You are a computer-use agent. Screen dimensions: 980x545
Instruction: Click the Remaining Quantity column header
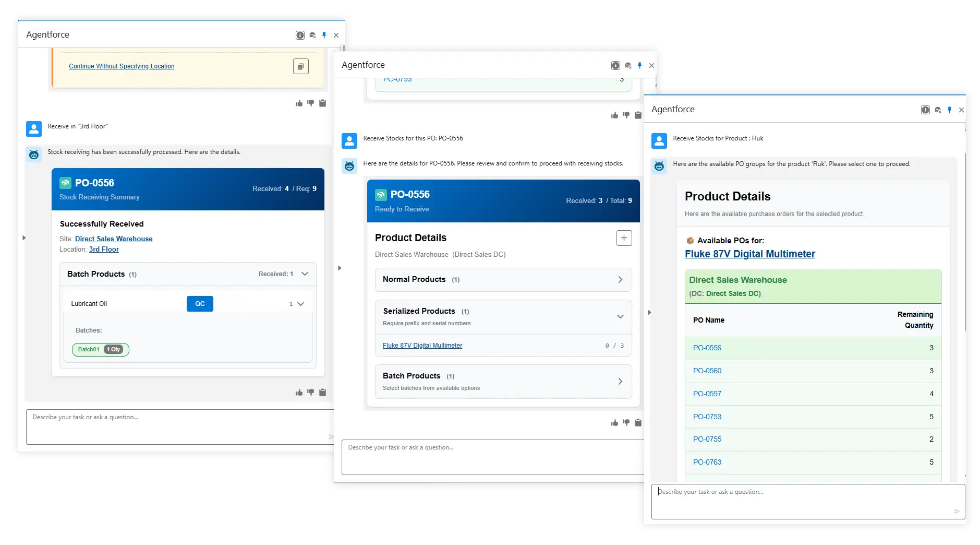click(915, 320)
